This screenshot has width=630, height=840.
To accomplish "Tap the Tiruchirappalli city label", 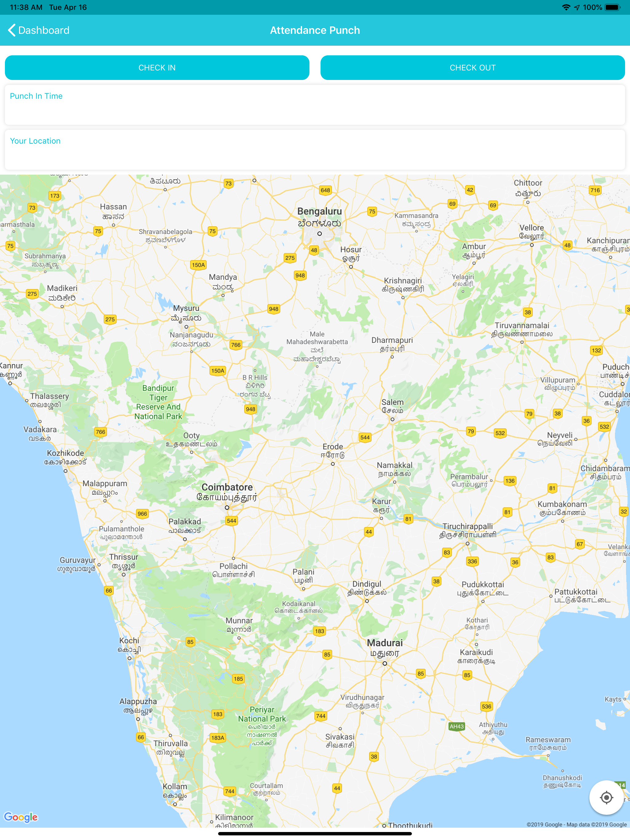I will [468, 530].
